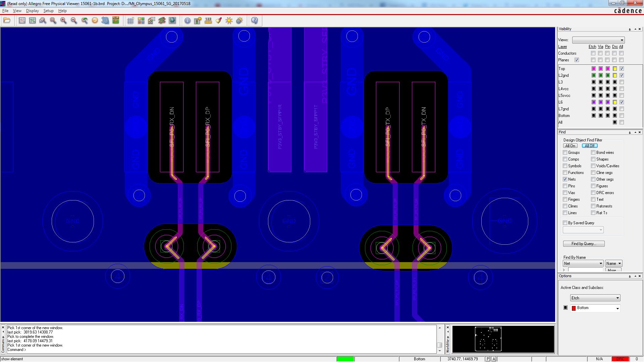
Task: Open the Views dropdown in Visibility panel
Action: click(598, 40)
